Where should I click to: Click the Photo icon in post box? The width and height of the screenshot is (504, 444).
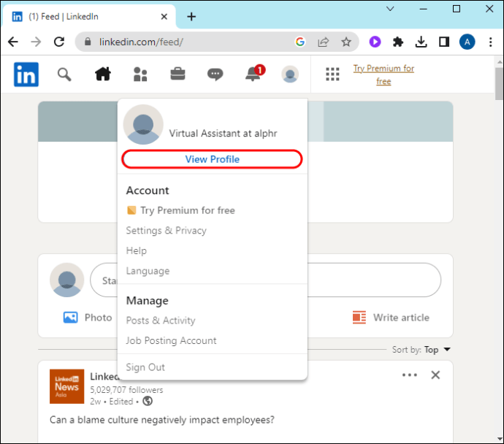coord(70,318)
